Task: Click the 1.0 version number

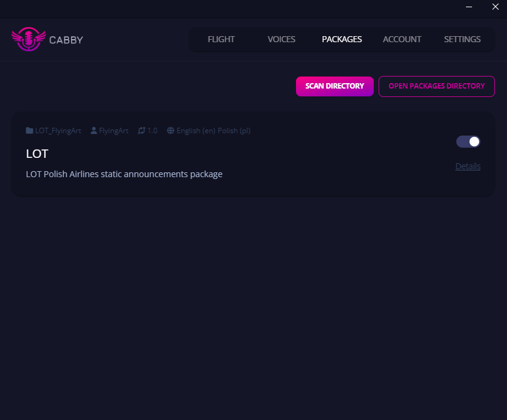Action: tap(153, 131)
